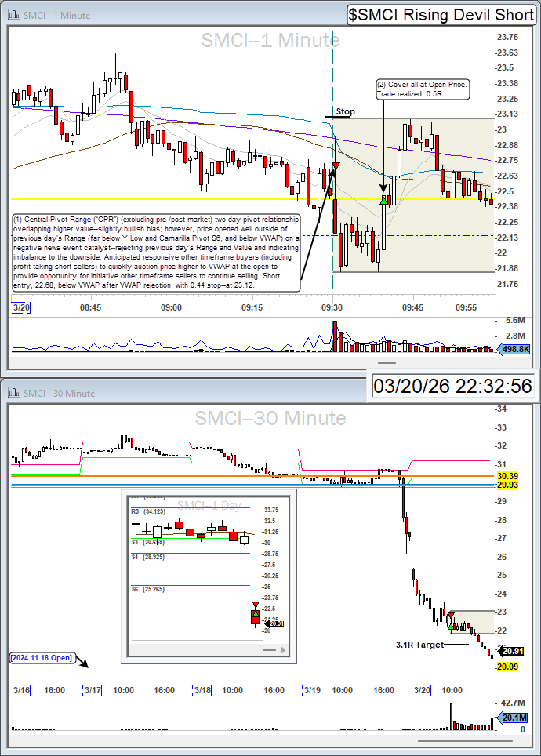Click the 09:45 time label on 1 Minute axis

pyautogui.click(x=412, y=307)
